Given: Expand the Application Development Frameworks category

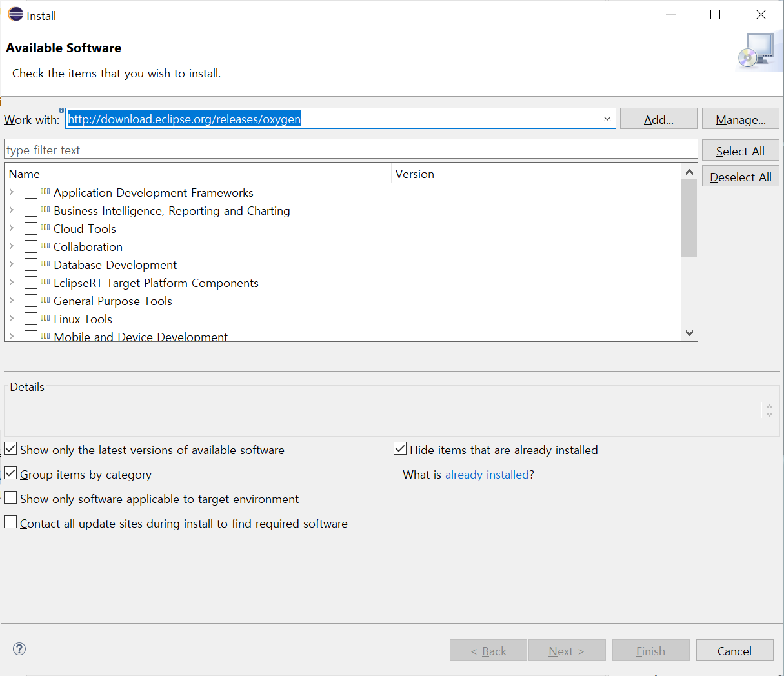Looking at the screenshot, I should click(x=12, y=192).
